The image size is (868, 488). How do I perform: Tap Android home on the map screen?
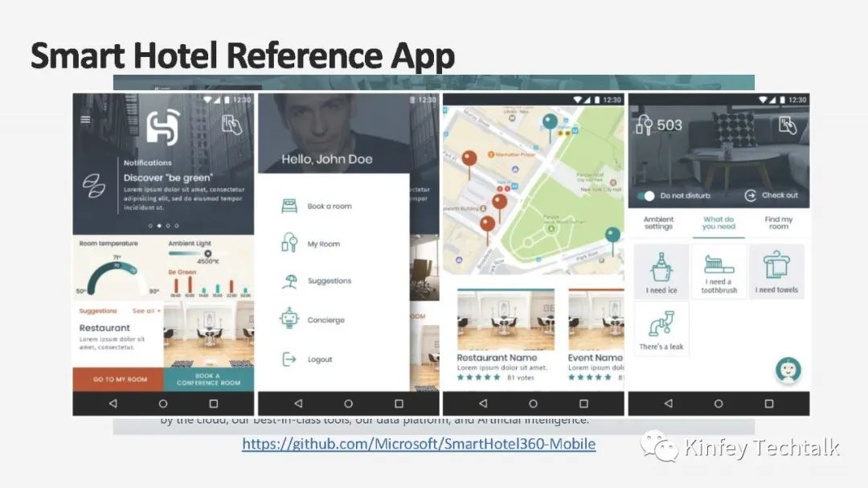[533, 404]
